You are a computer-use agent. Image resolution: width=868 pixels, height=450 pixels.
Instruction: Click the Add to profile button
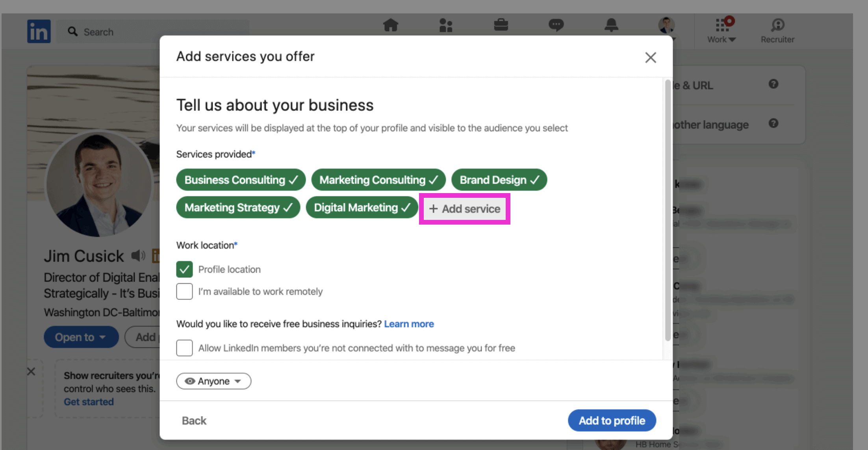(x=612, y=420)
